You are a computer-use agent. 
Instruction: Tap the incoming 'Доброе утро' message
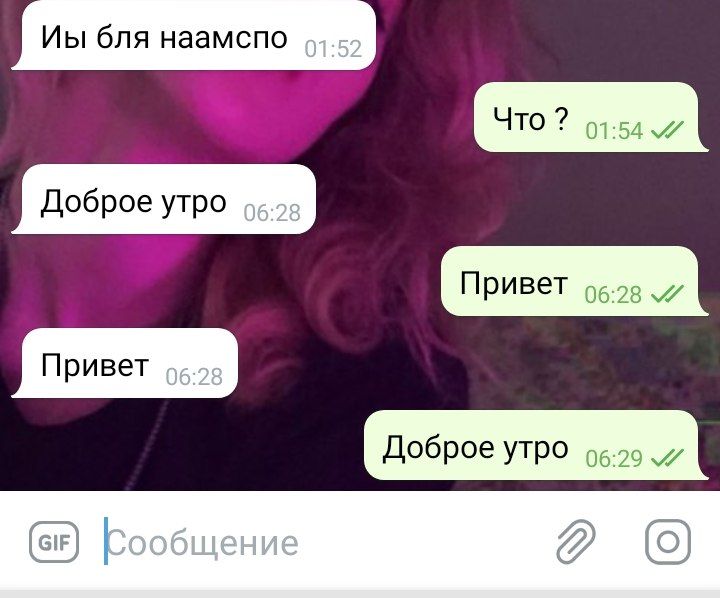coord(163,199)
